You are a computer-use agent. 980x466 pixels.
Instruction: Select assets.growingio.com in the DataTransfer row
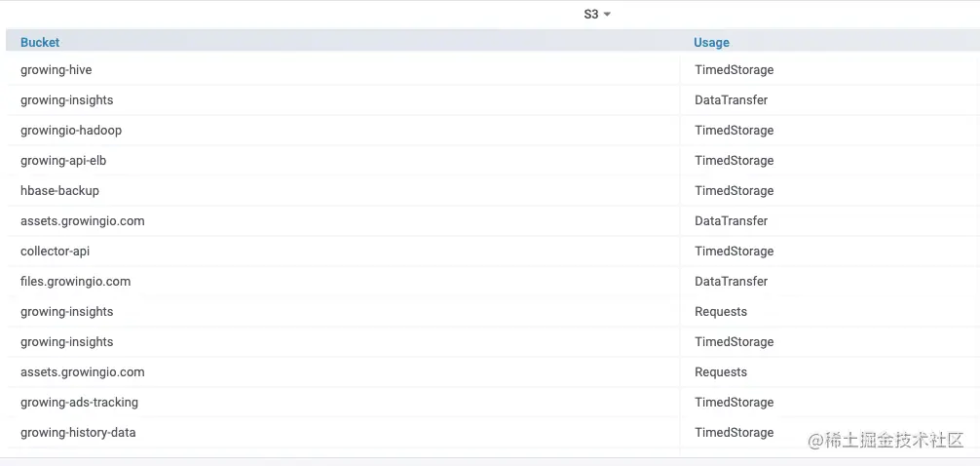coord(83,220)
